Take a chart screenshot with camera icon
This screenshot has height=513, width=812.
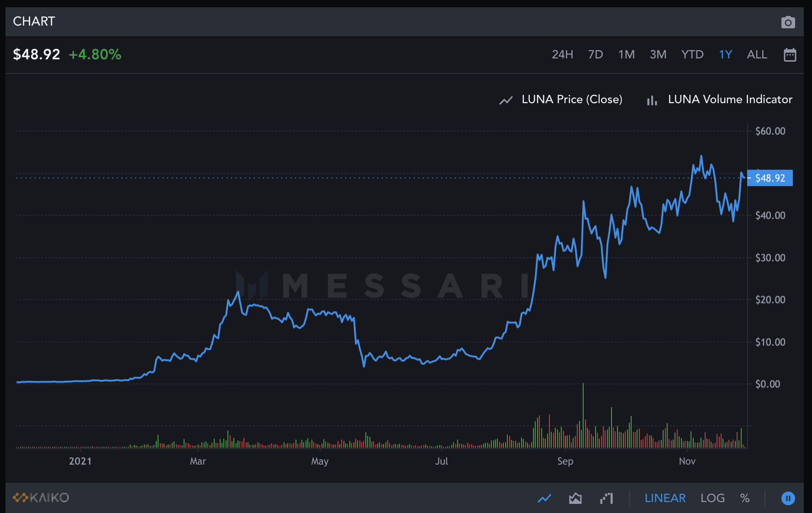pos(788,22)
